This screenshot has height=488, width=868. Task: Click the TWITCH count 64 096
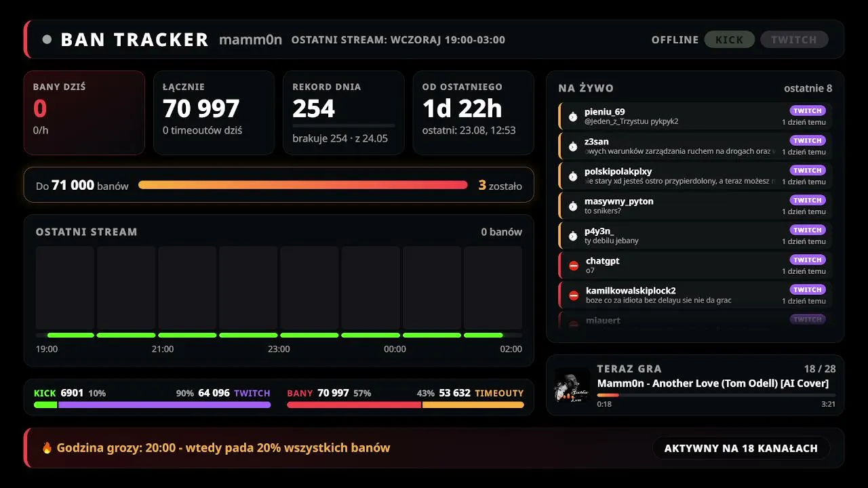pyautogui.click(x=214, y=393)
